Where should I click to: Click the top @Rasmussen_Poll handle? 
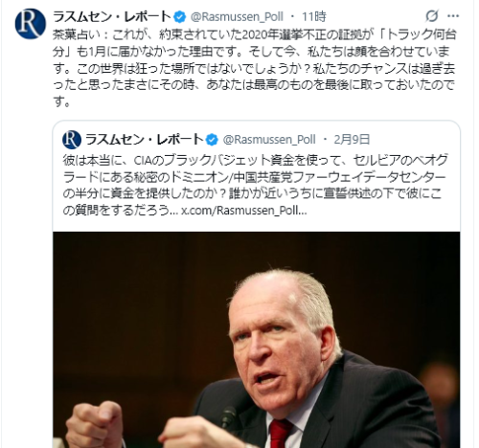[x=237, y=17]
